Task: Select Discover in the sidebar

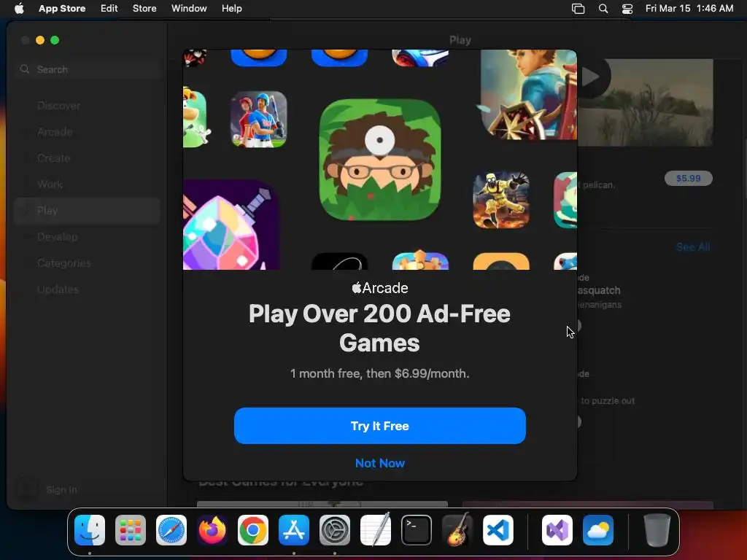Action: pyautogui.click(x=88, y=106)
